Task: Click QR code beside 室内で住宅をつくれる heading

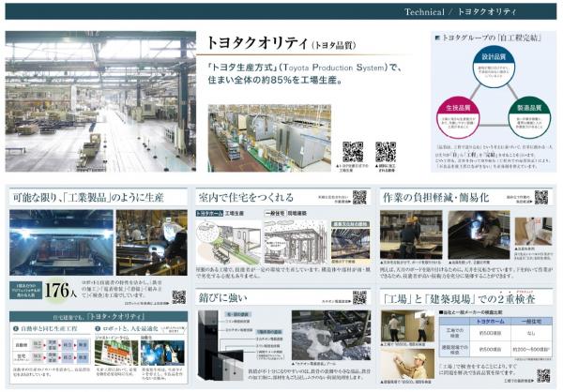Action: point(359,197)
